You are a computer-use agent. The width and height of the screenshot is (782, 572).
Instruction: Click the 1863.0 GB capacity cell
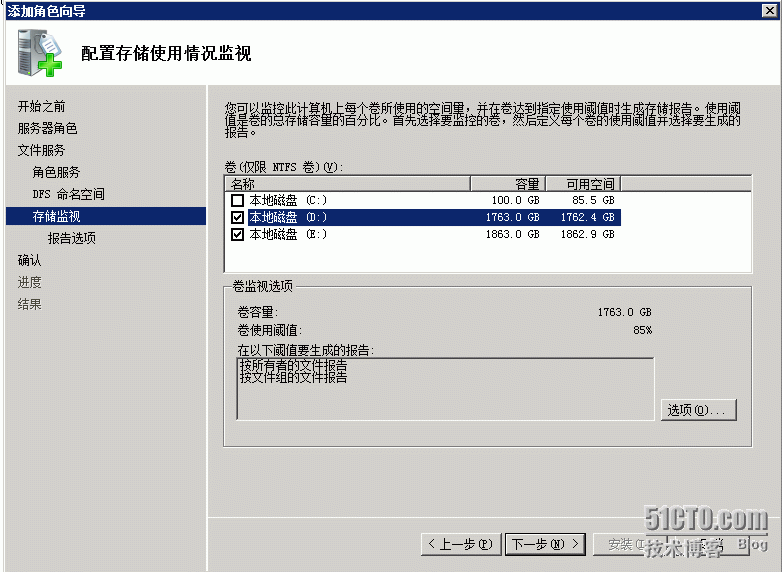(x=512, y=234)
